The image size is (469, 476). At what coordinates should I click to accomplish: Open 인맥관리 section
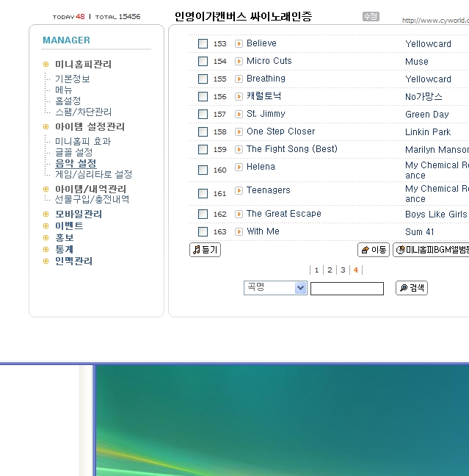pos(73,261)
